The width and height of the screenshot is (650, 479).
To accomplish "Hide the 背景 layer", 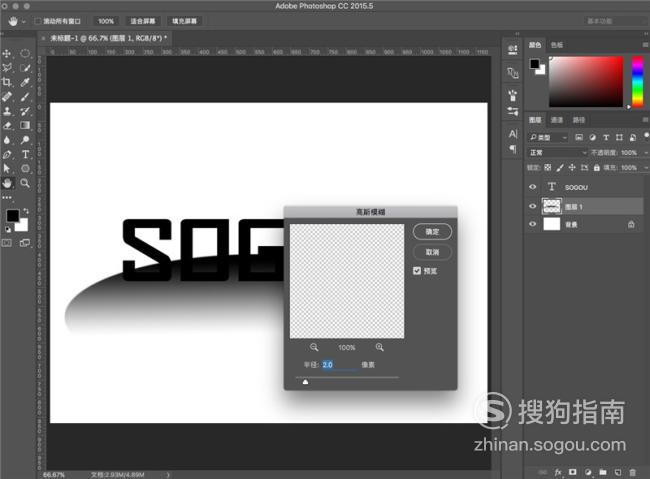I will tap(533, 224).
